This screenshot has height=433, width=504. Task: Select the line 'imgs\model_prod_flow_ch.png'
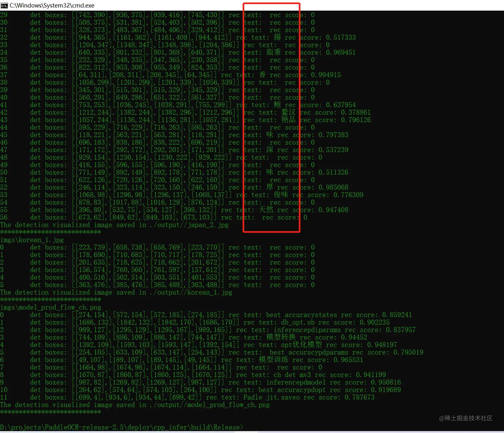[51, 307]
